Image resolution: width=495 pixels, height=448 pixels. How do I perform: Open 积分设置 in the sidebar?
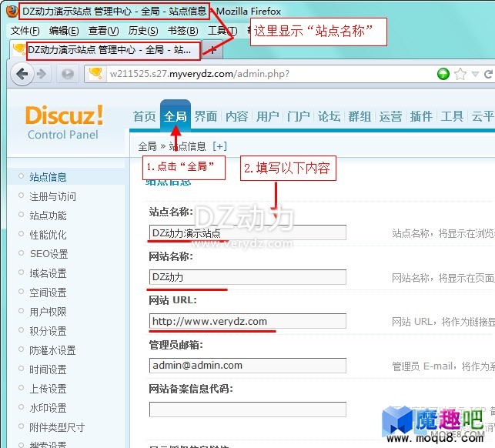tap(48, 331)
